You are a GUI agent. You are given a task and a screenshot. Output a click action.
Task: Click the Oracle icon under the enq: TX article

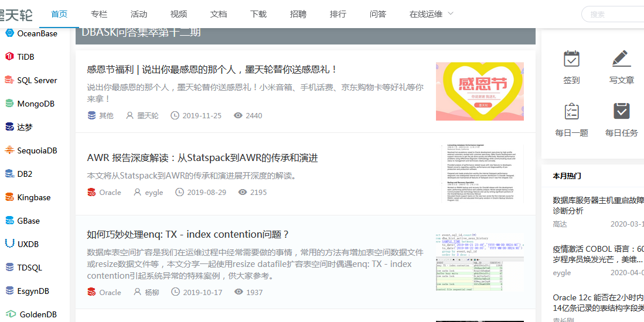tap(92, 292)
